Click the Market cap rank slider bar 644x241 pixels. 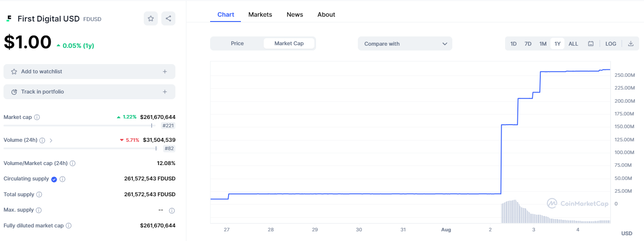coord(79,126)
